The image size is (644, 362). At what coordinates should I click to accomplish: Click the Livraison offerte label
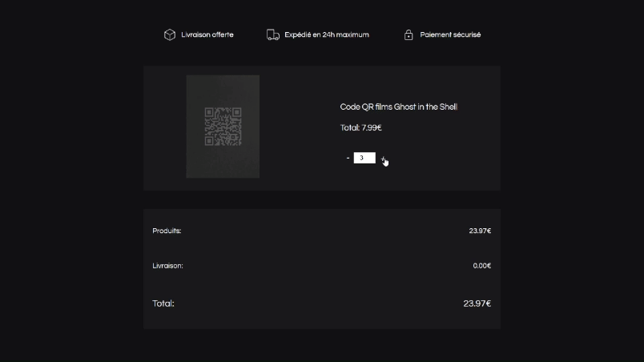point(207,34)
